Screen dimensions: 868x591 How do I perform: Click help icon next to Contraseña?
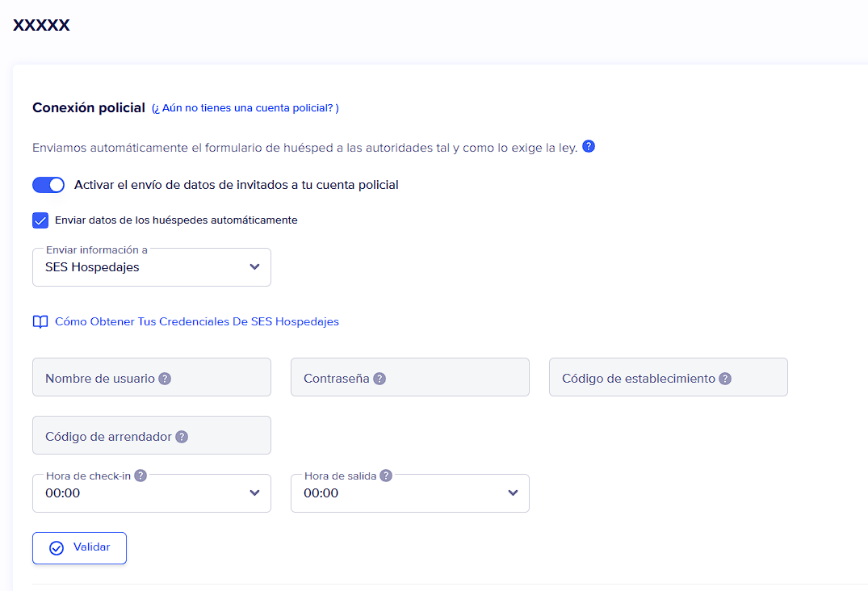point(379,379)
